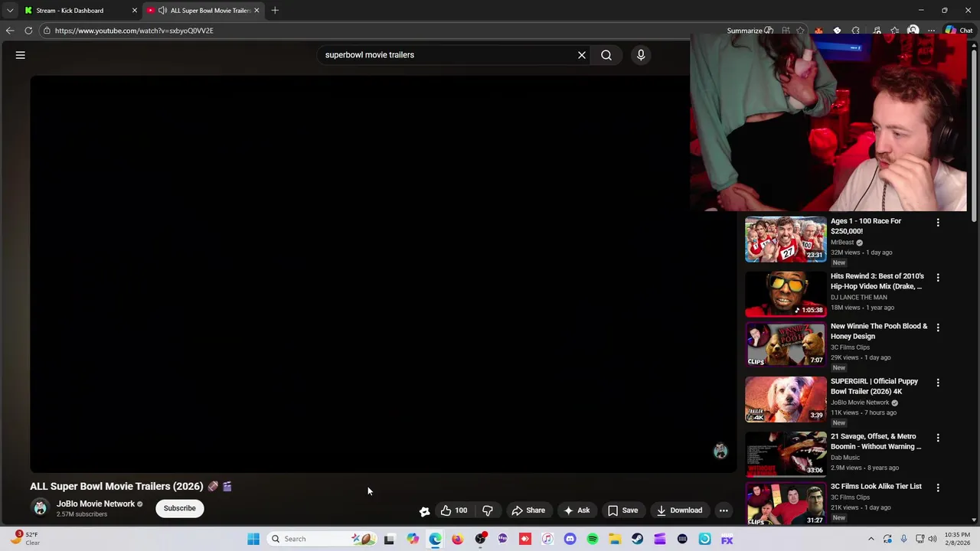The width and height of the screenshot is (980, 551).
Task: Open options for the Look Alike Tier List video
Action: point(938,487)
